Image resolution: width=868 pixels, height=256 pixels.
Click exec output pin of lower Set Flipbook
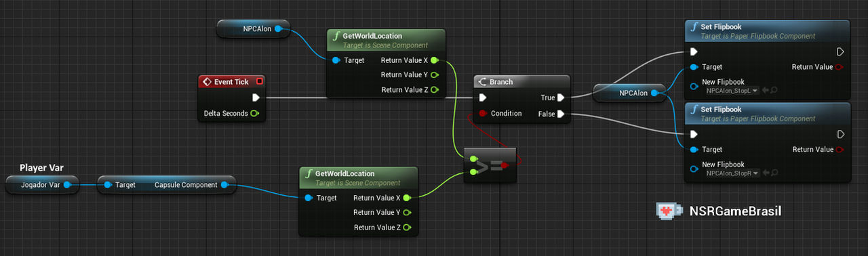(840, 134)
